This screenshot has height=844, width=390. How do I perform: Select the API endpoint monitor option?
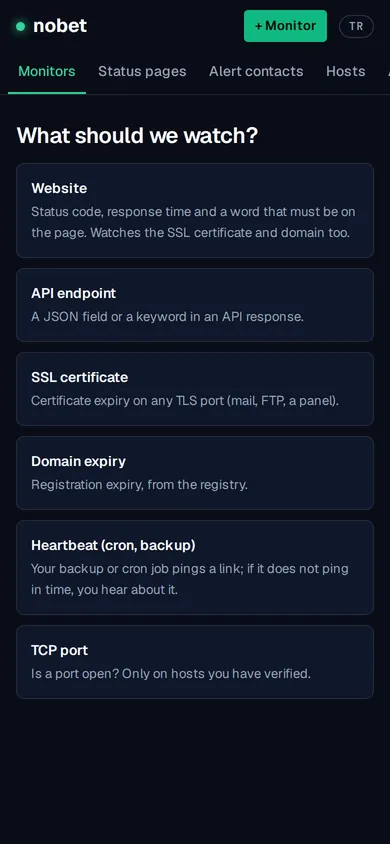coord(195,305)
